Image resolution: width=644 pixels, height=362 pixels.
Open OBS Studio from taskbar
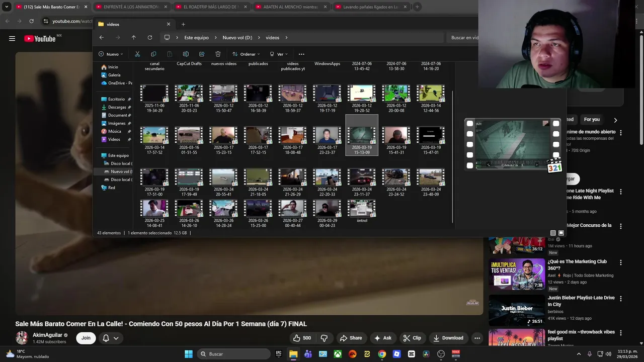pos(441,354)
